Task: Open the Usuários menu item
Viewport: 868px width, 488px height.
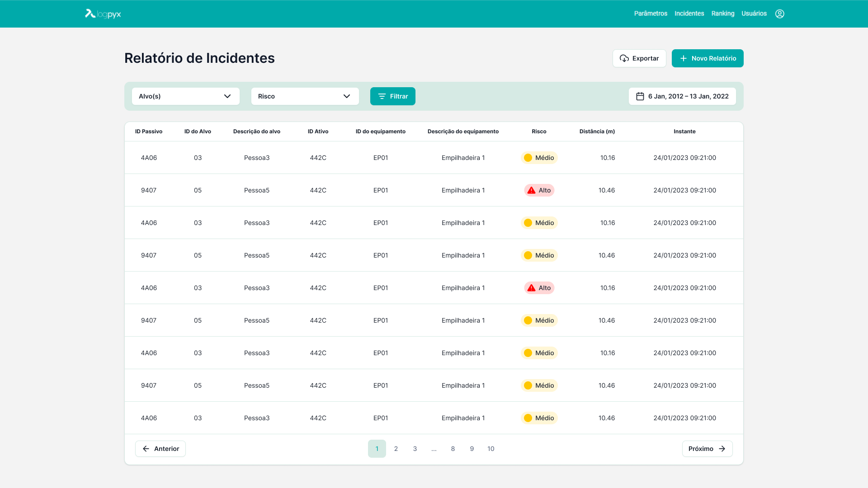Action: pos(754,14)
